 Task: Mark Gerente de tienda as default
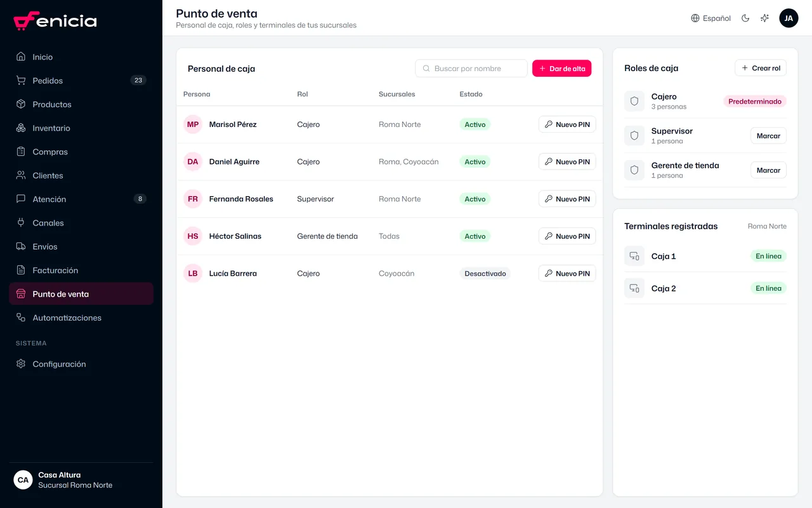click(x=768, y=170)
